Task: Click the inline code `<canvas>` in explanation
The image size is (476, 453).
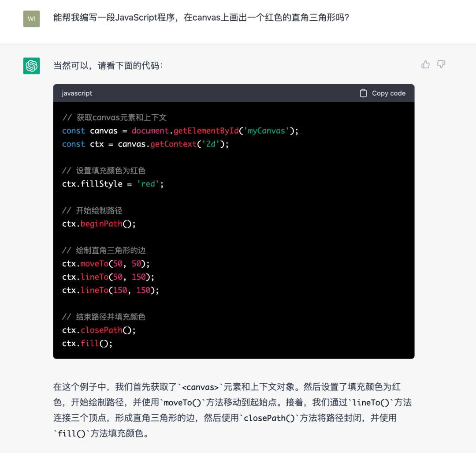Action: point(201,387)
